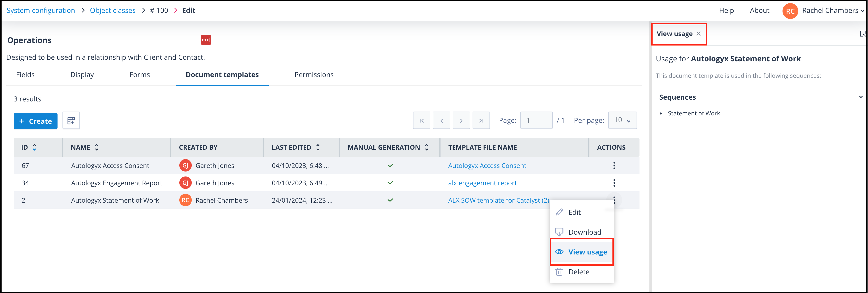
Task: Click the Create button
Action: tap(36, 121)
